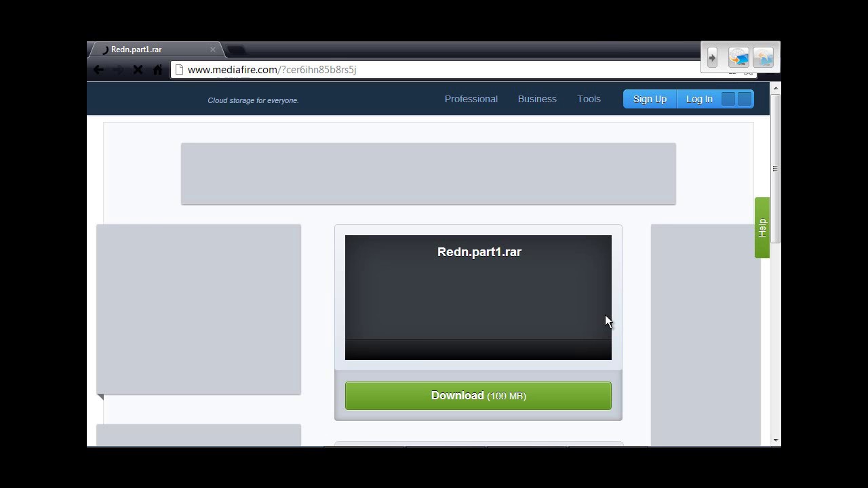
Task: Click the Sign Up button
Action: click(x=650, y=99)
